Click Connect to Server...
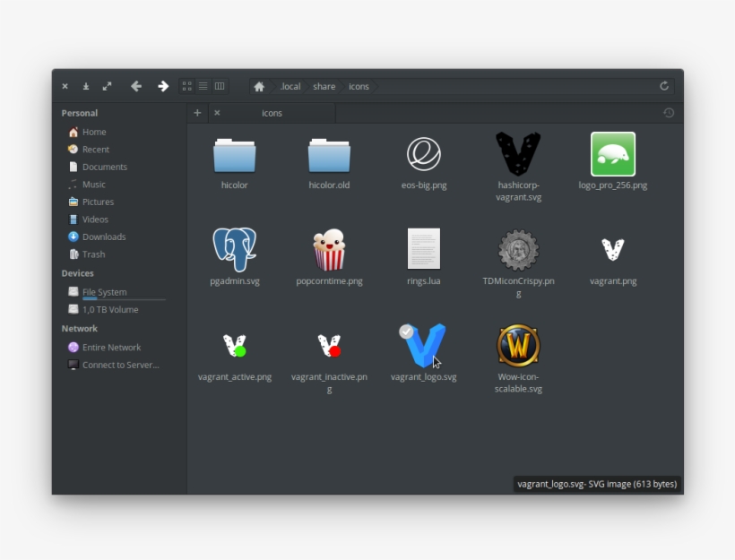735x560 pixels. 120,365
